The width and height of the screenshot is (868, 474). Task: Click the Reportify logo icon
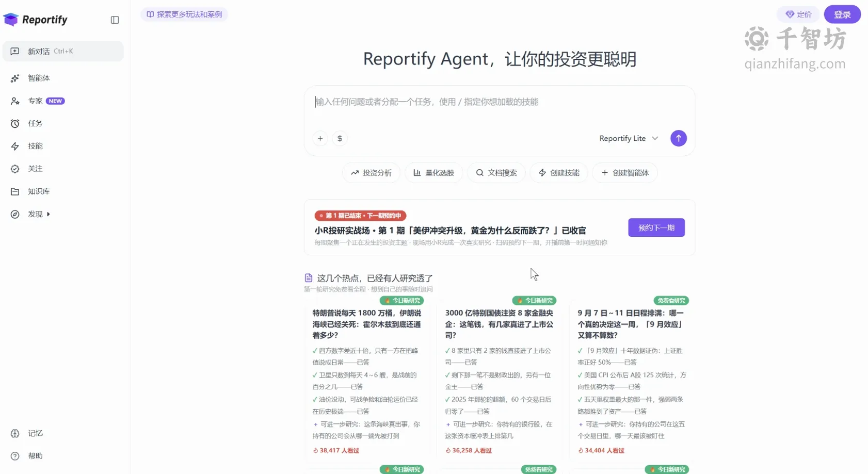(11, 20)
